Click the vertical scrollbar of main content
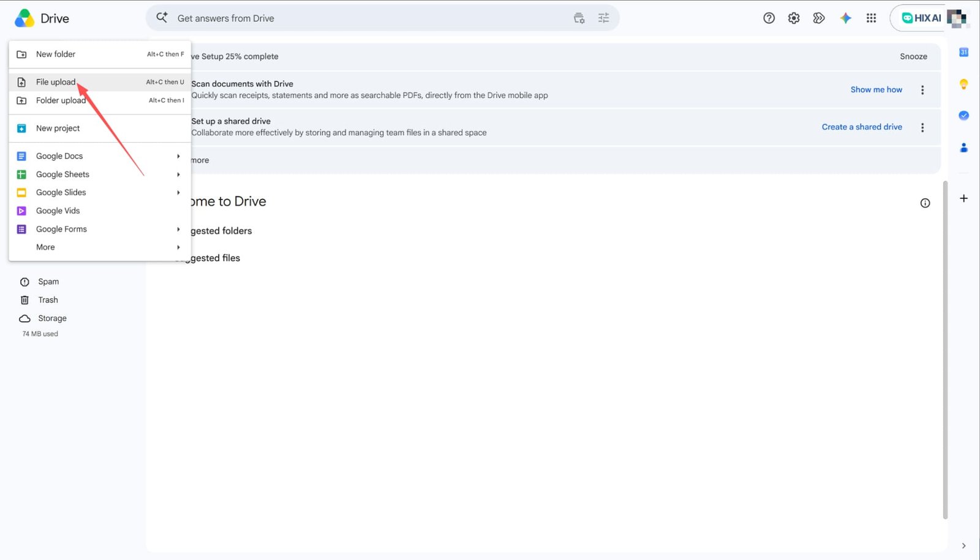The height and width of the screenshot is (560, 980). pos(945,349)
